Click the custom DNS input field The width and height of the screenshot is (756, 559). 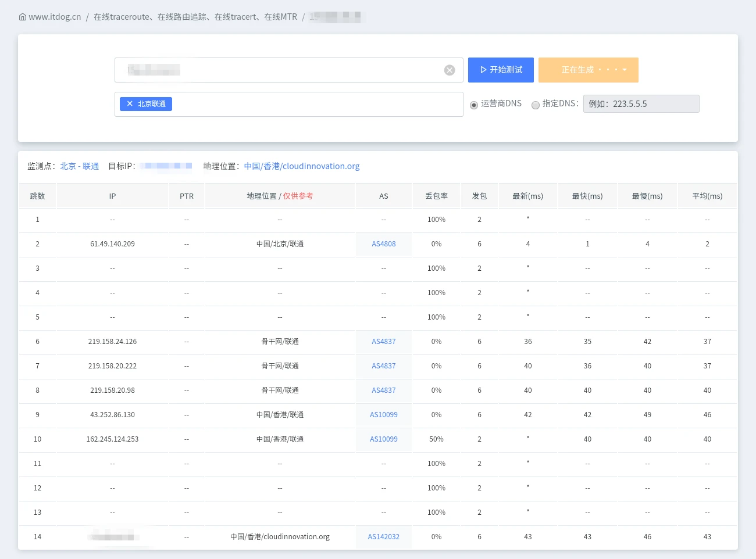point(641,104)
